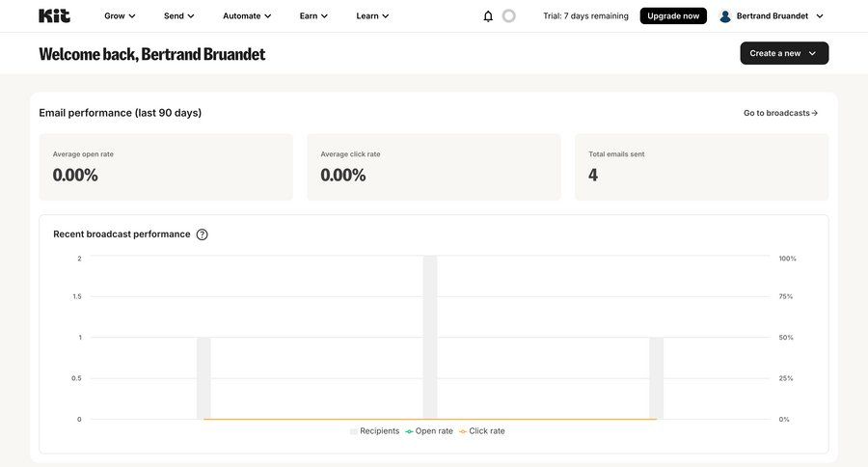
Task: Open the Send dropdown menu
Action: [179, 16]
